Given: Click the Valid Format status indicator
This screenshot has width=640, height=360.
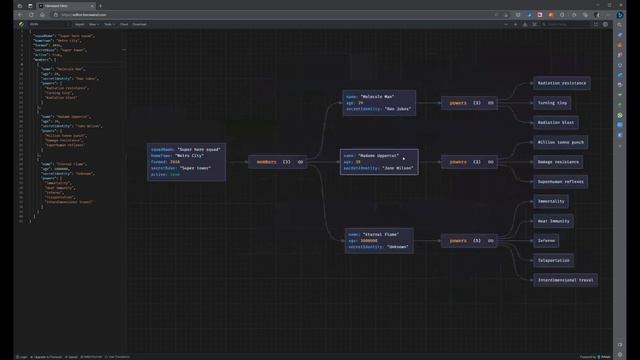Looking at the screenshot, I should (91, 357).
